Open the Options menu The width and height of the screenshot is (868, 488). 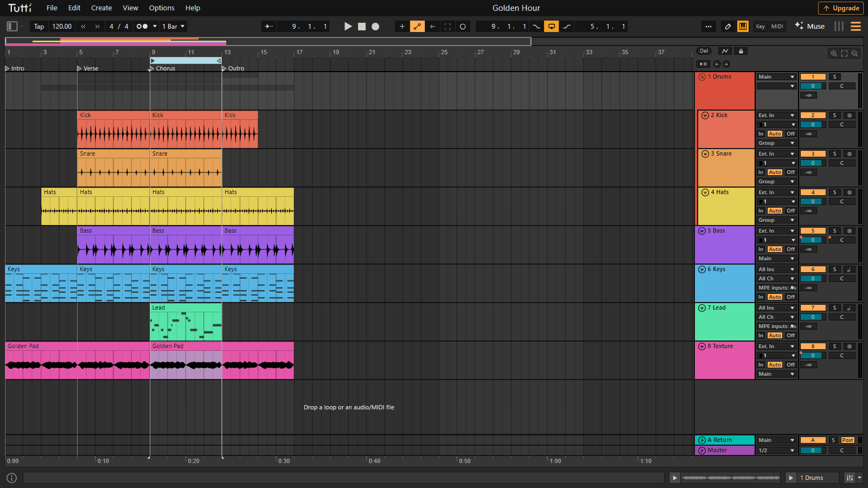click(x=162, y=8)
